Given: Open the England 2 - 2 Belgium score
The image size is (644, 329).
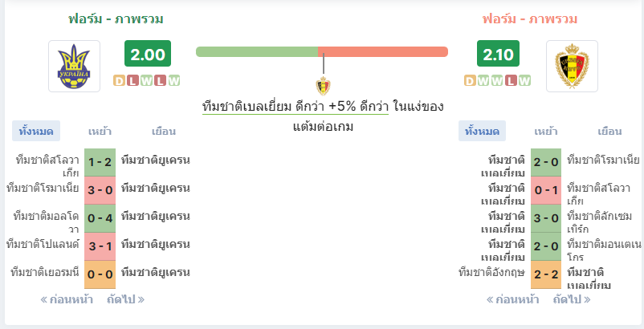Looking at the screenshot, I should (x=546, y=274).
